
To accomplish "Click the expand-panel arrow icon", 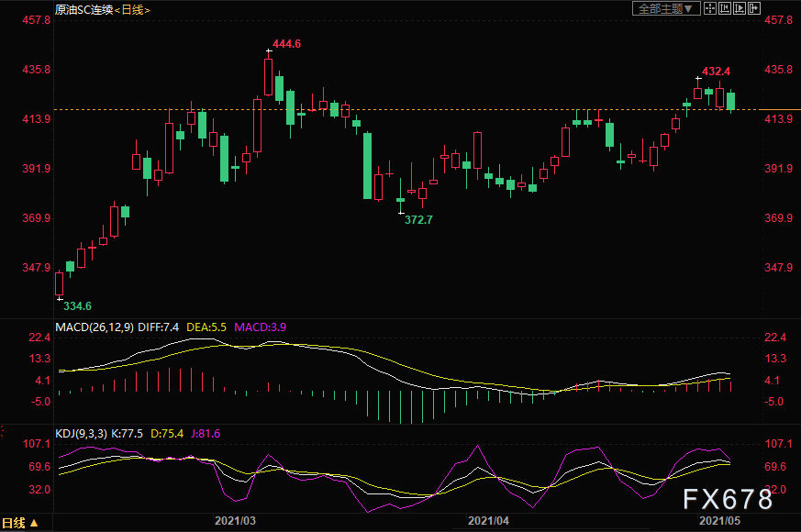I will [x=754, y=8].
